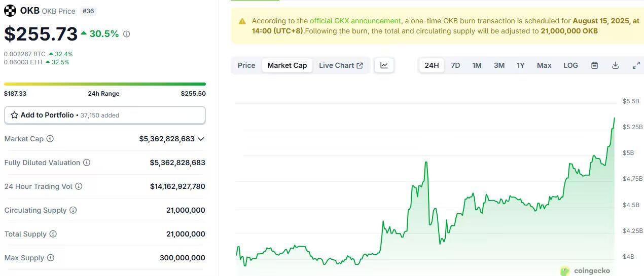Open the Live Chart tab
The height and width of the screenshot is (276, 644).
[341, 65]
